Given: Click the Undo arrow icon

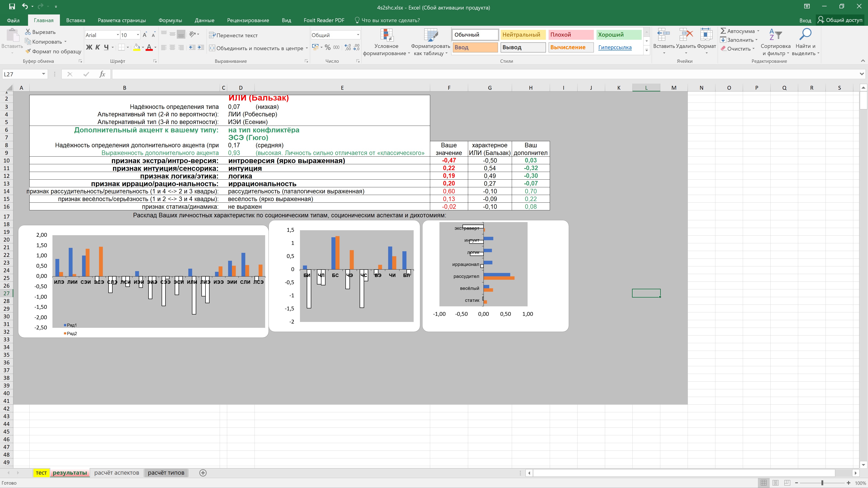Looking at the screenshot, I should point(25,6).
